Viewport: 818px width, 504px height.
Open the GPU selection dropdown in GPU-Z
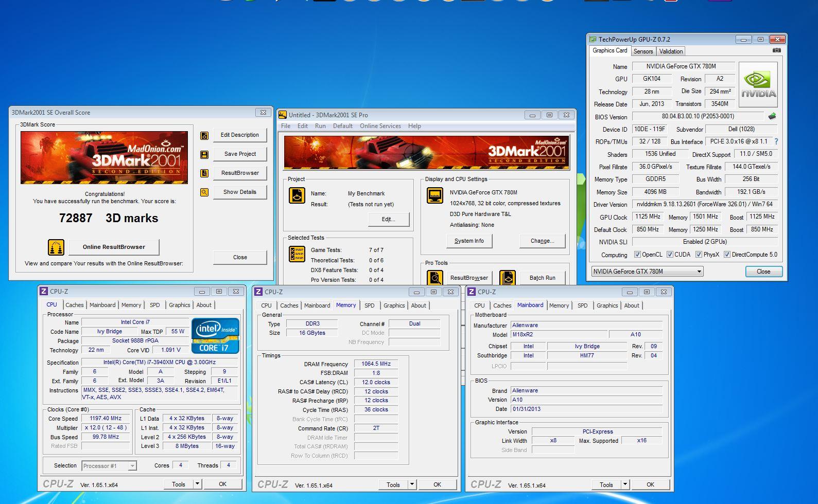647,272
